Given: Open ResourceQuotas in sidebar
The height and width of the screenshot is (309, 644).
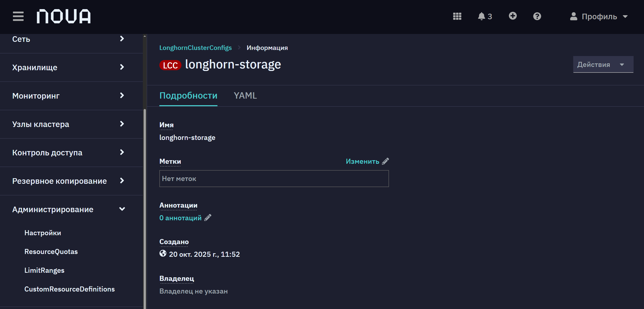Looking at the screenshot, I should 51,251.
